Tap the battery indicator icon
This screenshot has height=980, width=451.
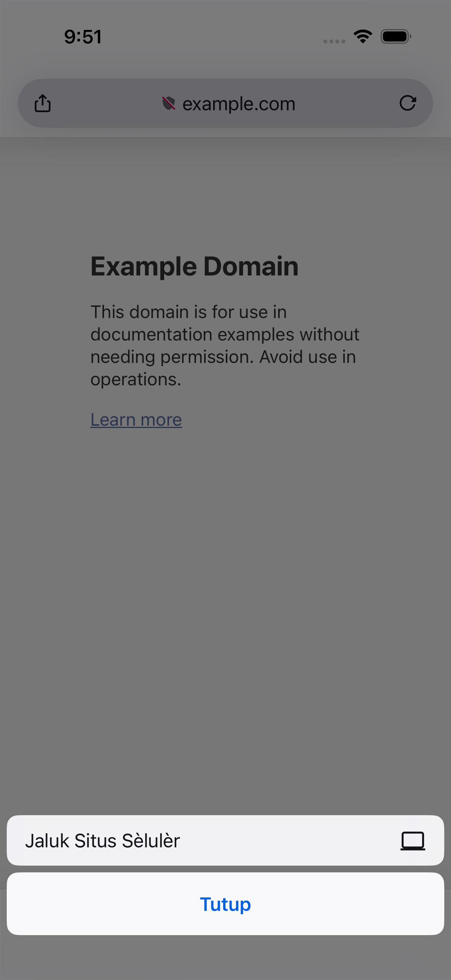[x=396, y=37]
